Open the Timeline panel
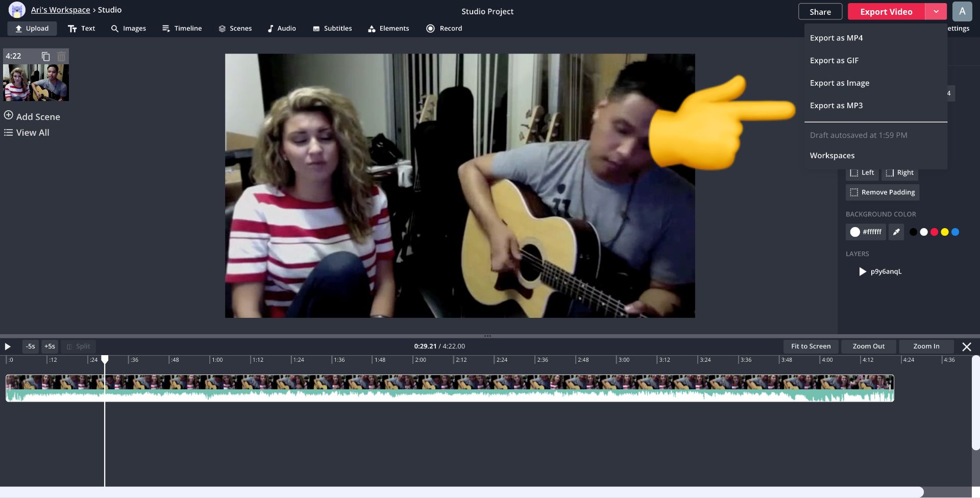This screenshot has width=980, height=498. (181, 28)
